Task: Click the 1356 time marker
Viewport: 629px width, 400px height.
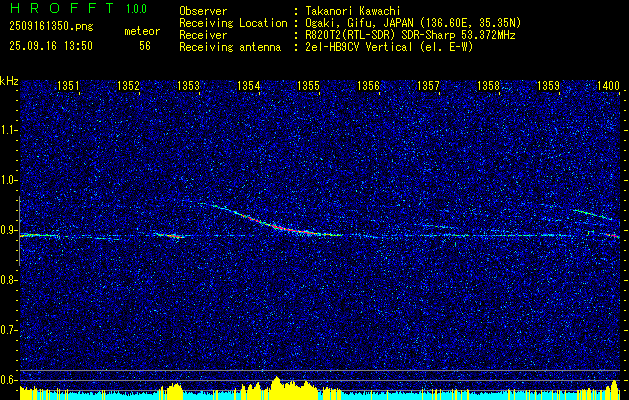Action: point(369,85)
